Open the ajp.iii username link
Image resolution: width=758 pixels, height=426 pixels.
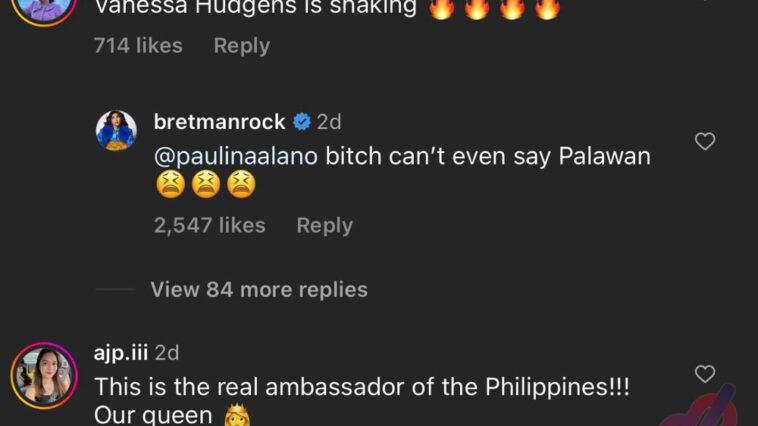click(x=121, y=353)
